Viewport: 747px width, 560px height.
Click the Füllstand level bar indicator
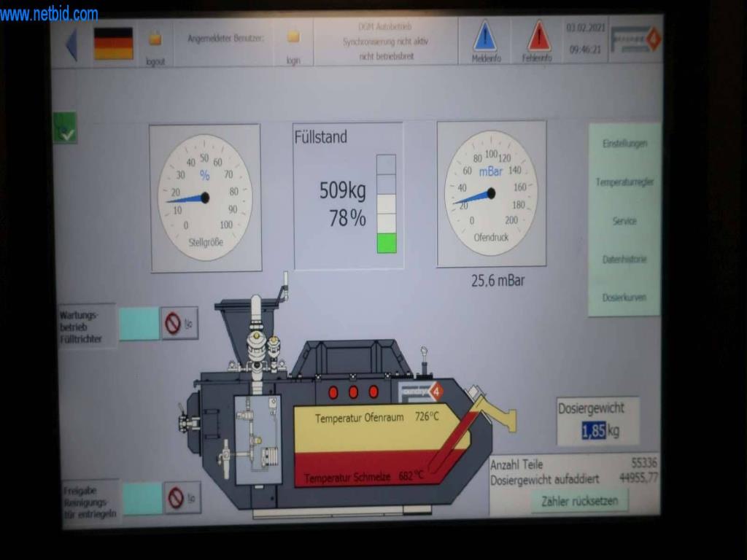pos(387,203)
